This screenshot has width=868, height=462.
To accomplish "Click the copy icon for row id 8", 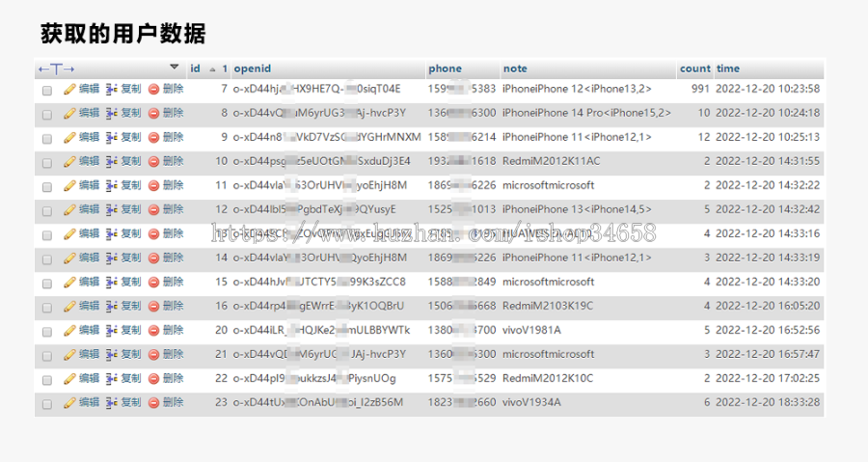I will coord(111,114).
